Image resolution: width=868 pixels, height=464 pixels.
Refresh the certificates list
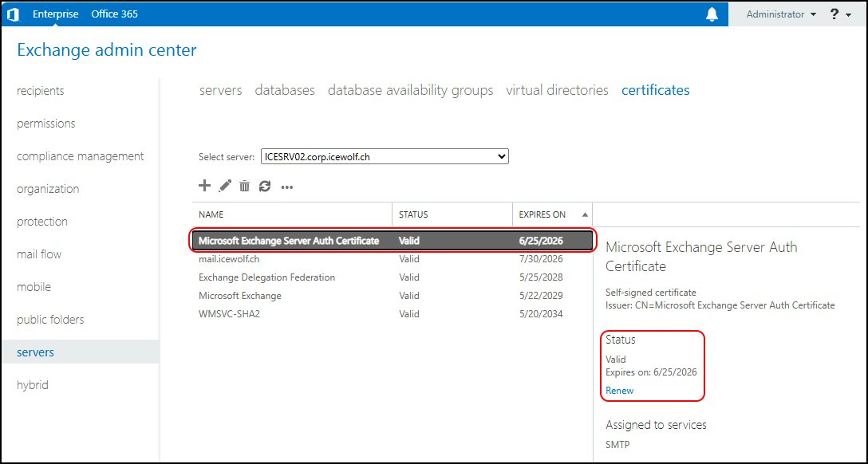(x=265, y=186)
